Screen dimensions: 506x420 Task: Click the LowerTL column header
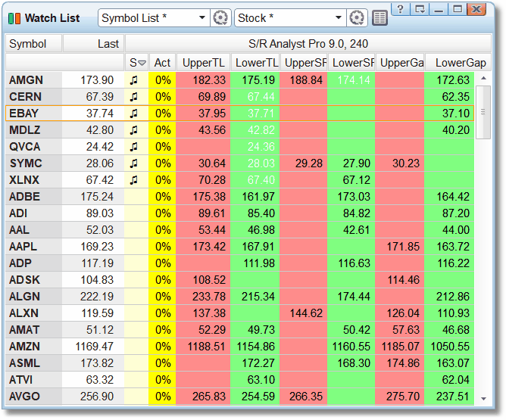255,63
